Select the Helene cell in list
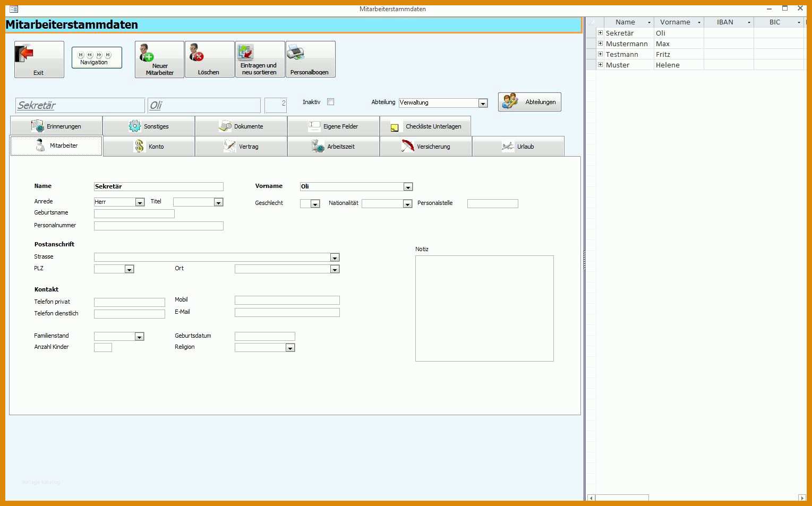The image size is (812, 506). click(x=679, y=65)
